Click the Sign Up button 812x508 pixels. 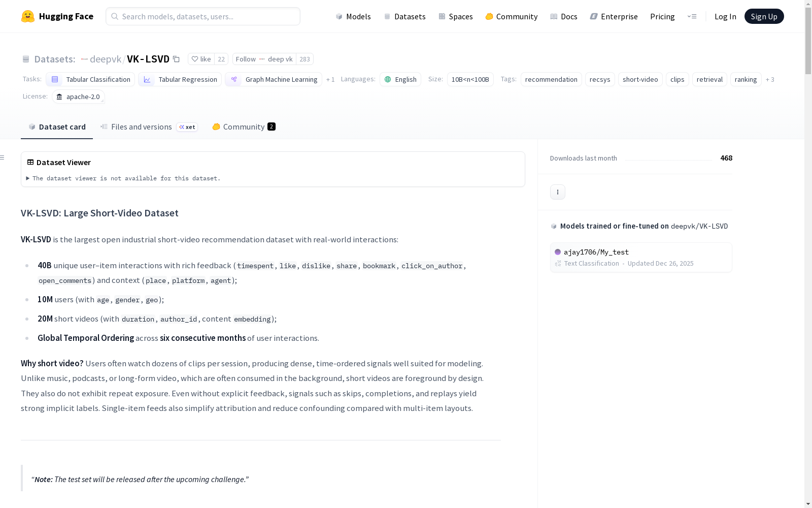click(764, 16)
